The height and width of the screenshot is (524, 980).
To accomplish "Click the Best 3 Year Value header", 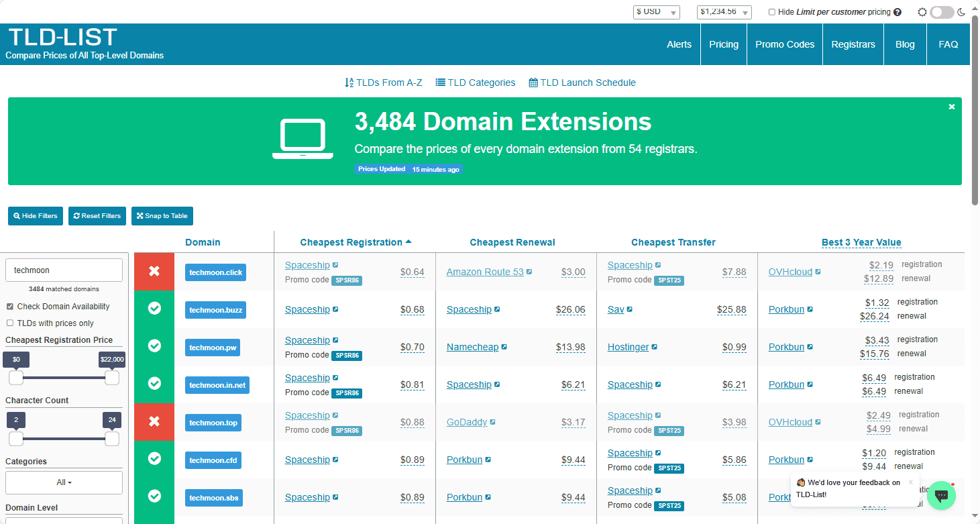I will pyautogui.click(x=861, y=242).
